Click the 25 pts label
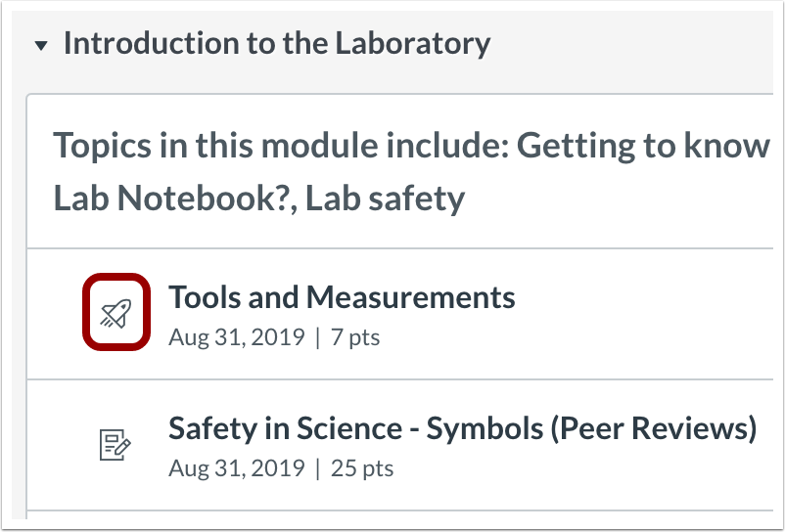The width and height of the screenshot is (785, 532). point(362,468)
